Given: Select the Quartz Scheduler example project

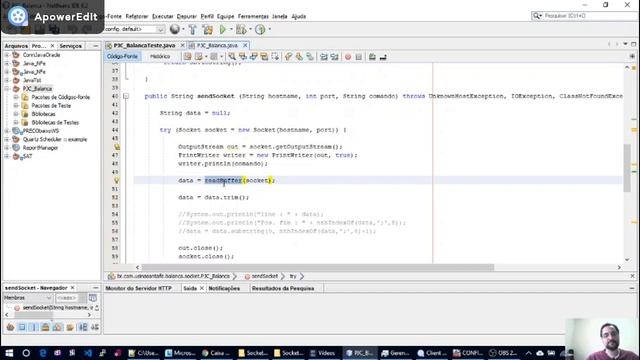Looking at the screenshot, I should point(55,140).
